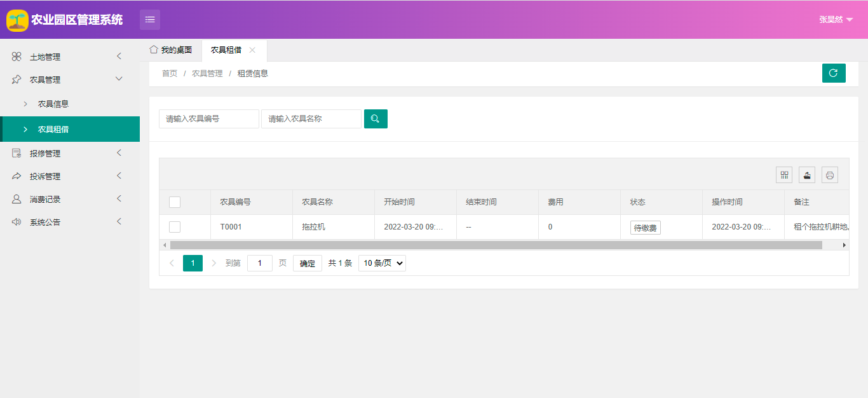The image size is (868, 398).
Task: Click the search magnifier button
Action: (x=376, y=119)
